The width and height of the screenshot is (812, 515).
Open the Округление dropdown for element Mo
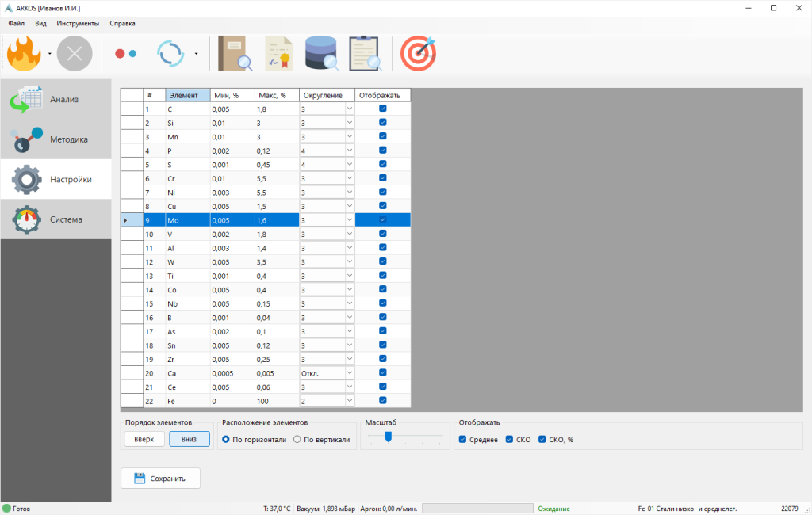click(x=349, y=219)
